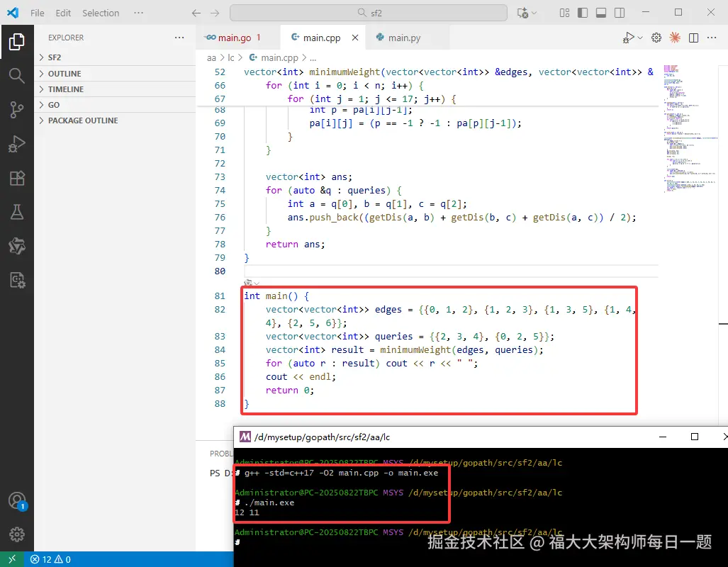
Task: Open the Testing flask view
Action: [17, 212]
